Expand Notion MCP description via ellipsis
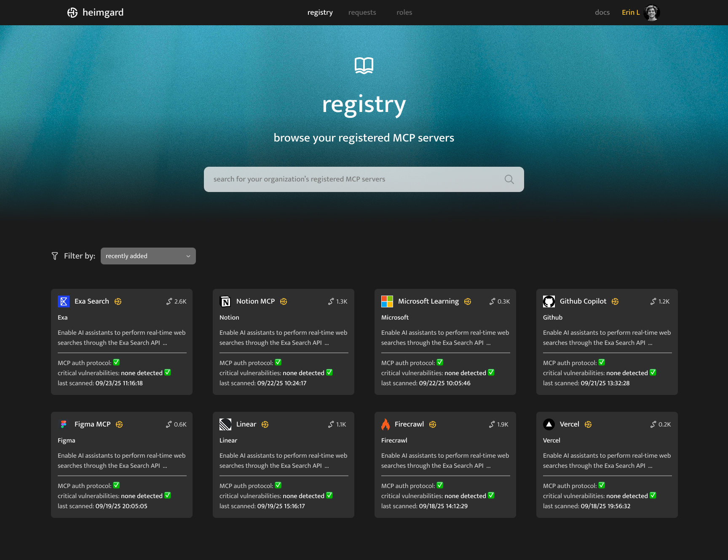Screen dimensions: 728x560 (x=327, y=343)
